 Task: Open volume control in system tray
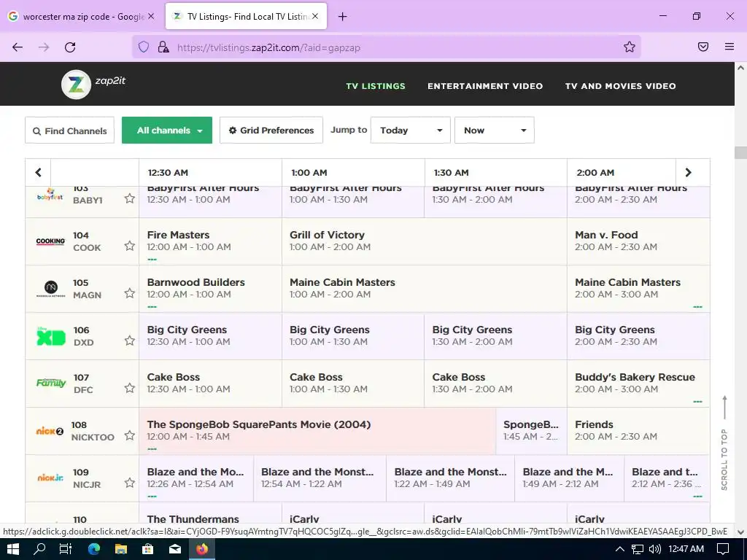point(656,549)
